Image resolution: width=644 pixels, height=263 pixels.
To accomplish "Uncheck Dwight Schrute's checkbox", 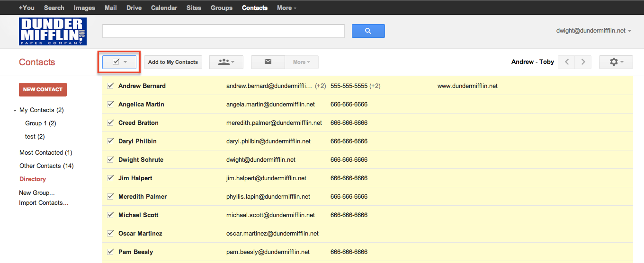I will pos(110,159).
